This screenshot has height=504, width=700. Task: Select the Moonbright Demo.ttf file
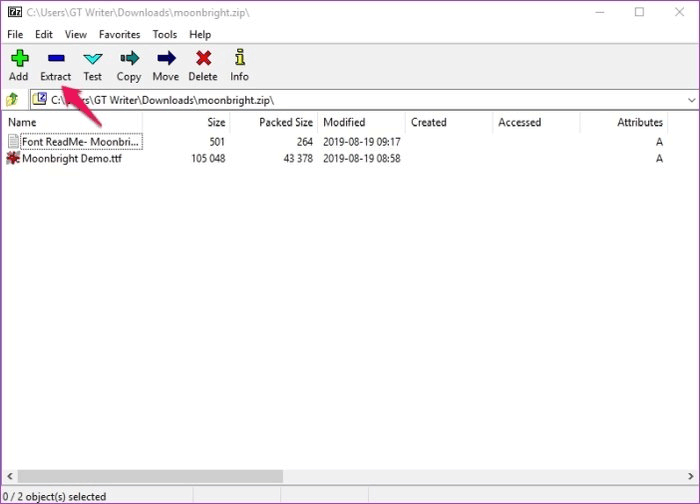pyautogui.click(x=71, y=158)
